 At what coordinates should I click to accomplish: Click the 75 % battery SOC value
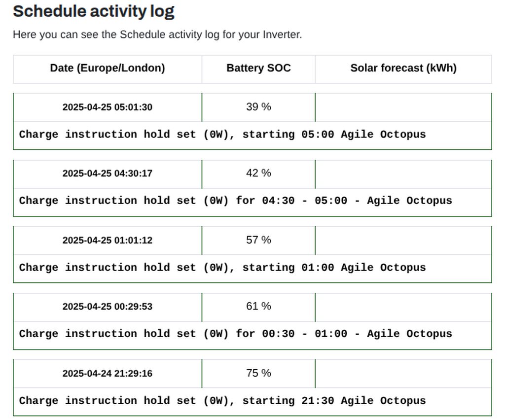tap(258, 373)
